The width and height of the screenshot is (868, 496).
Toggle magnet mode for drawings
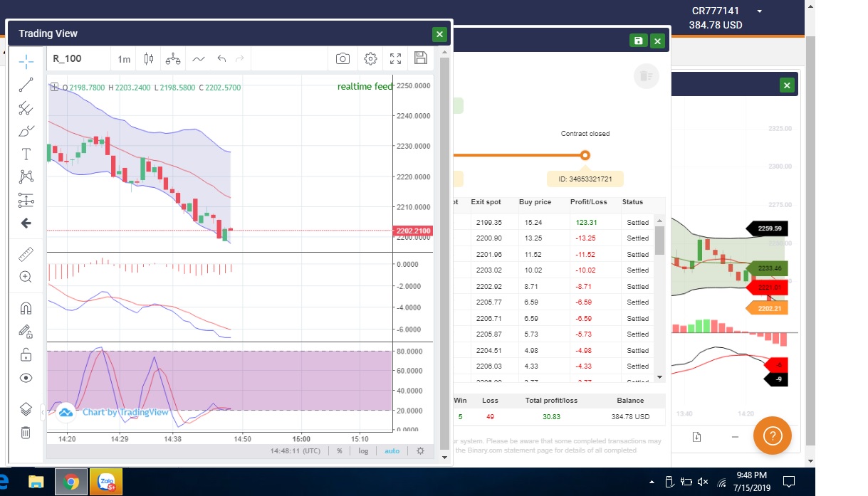[26, 309]
